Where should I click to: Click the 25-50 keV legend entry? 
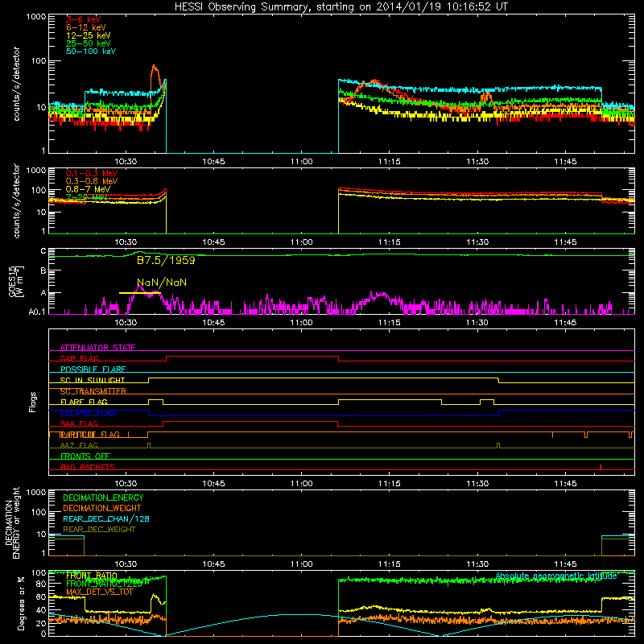click(x=89, y=43)
